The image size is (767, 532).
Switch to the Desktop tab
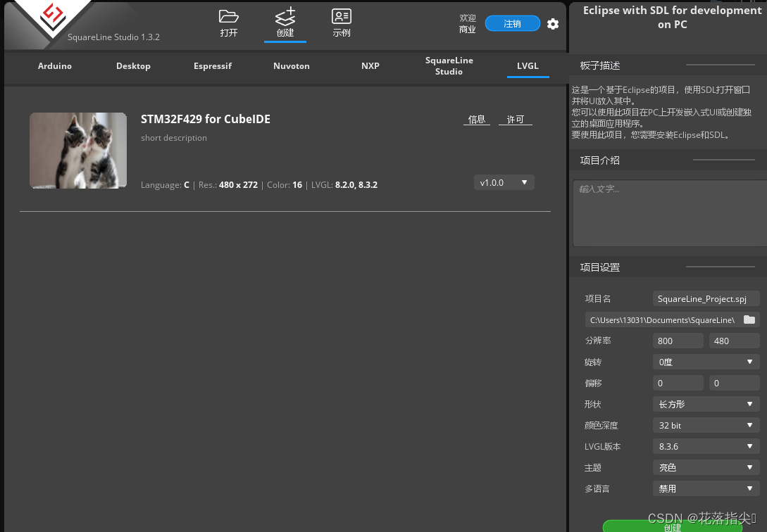pyautogui.click(x=133, y=66)
